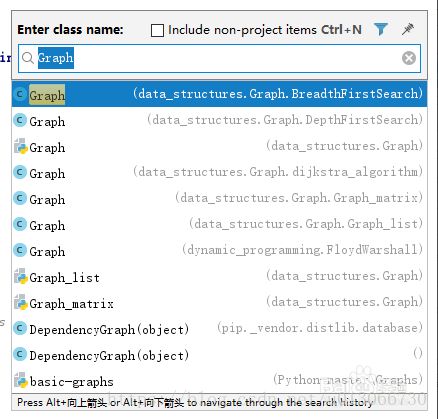Viewport: 438px width, 419px height.
Task: Select Graph from dijkstra_algorithm module
Action: pos(219,172)
